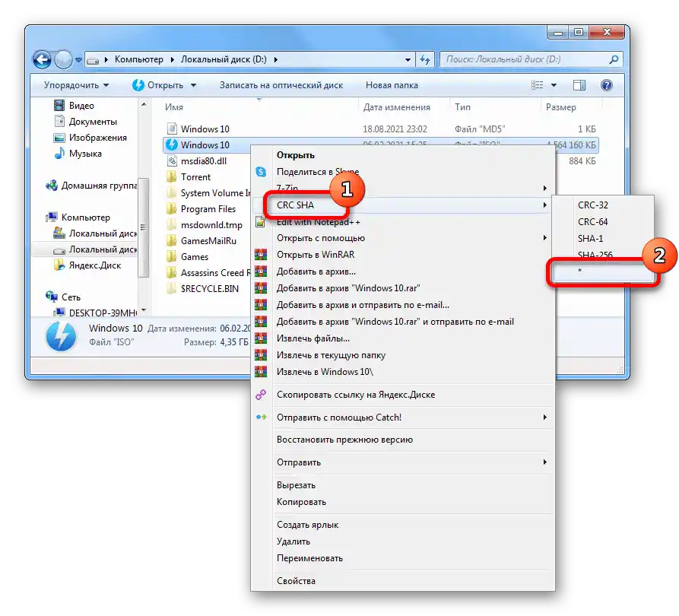Click the Back navigation arrow
The image size is (679, 616).
click(x=42, y=59)
